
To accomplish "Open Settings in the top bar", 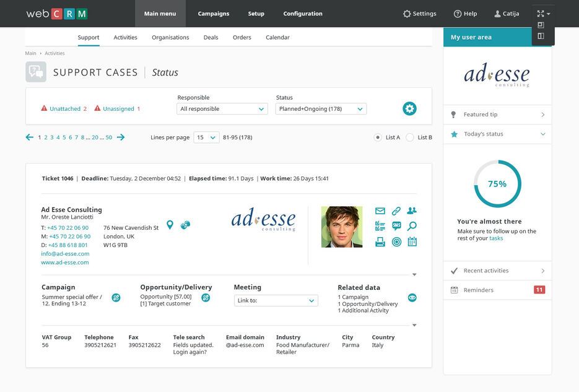I will [419, 14].
